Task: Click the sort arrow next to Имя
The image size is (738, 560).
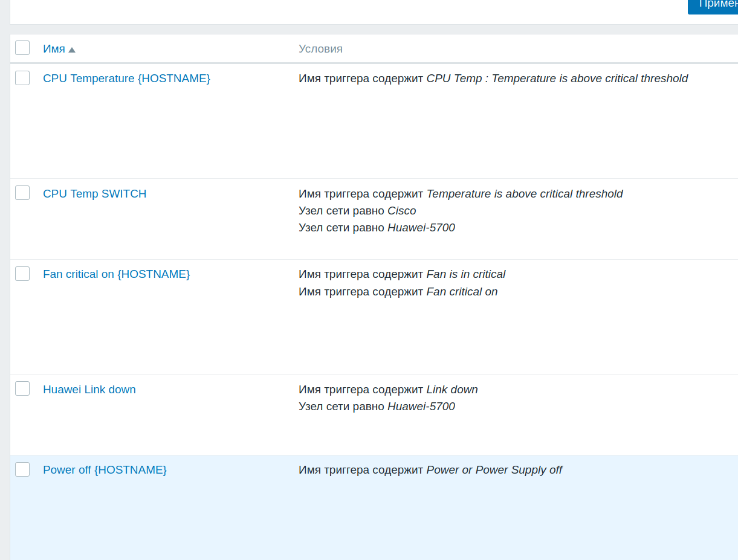Action: tap(72, 50)
